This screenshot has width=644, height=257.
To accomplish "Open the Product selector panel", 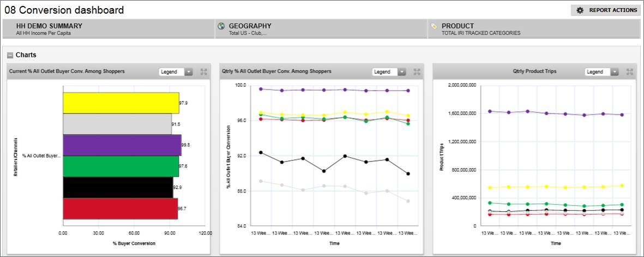I will (533, 29).
